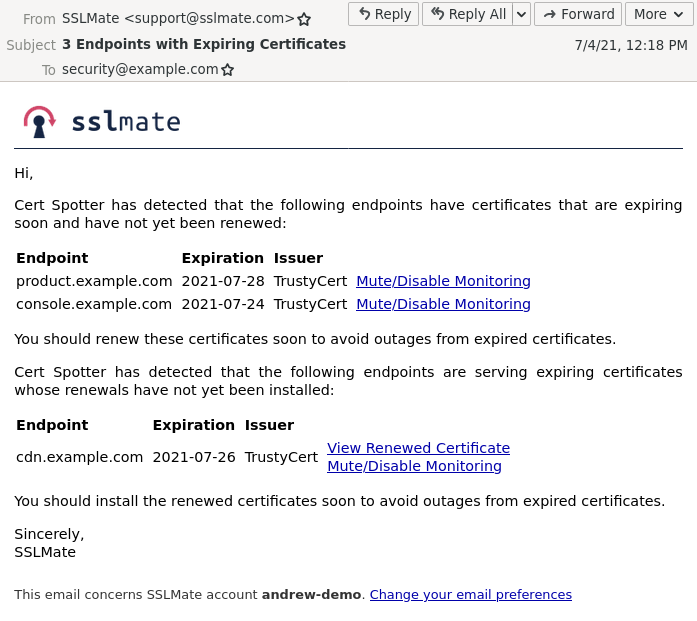This screenshot has width=697, height=621.
Task: Mute monitoring for console.example.com
Action: point(443,304)
